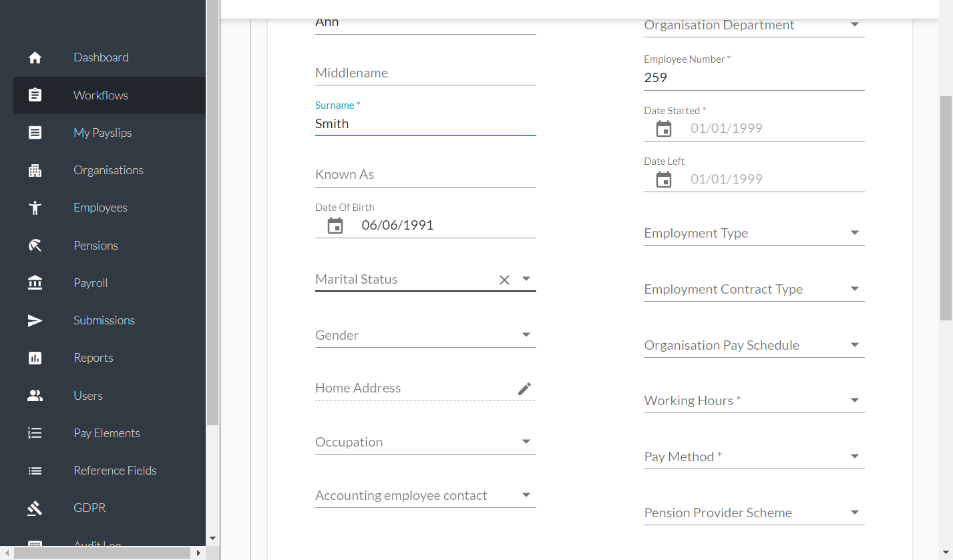Open the Organisation Pay Schedule dropdown
Image resolution: width=953 pixels, height=560 pixels.
tap(754, 345)
